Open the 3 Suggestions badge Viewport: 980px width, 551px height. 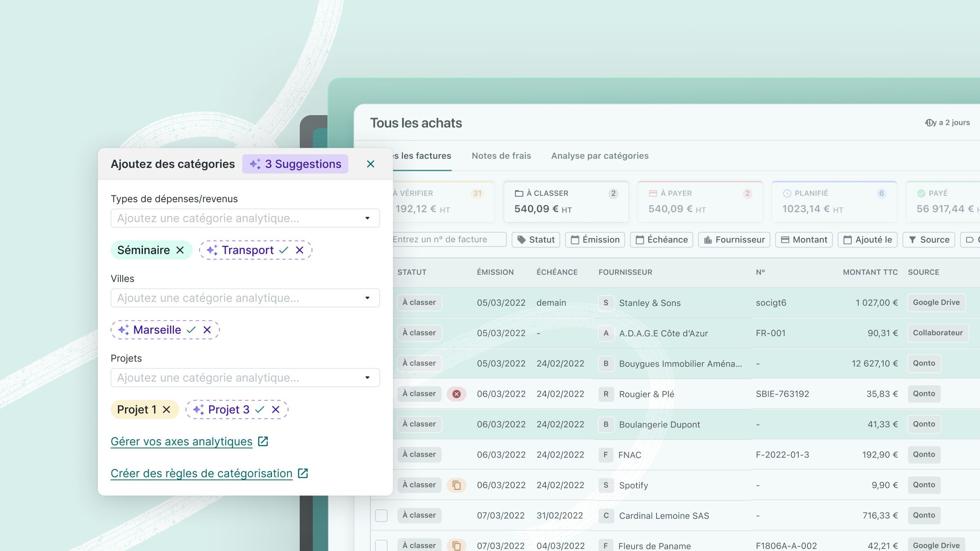coord(295,164)
